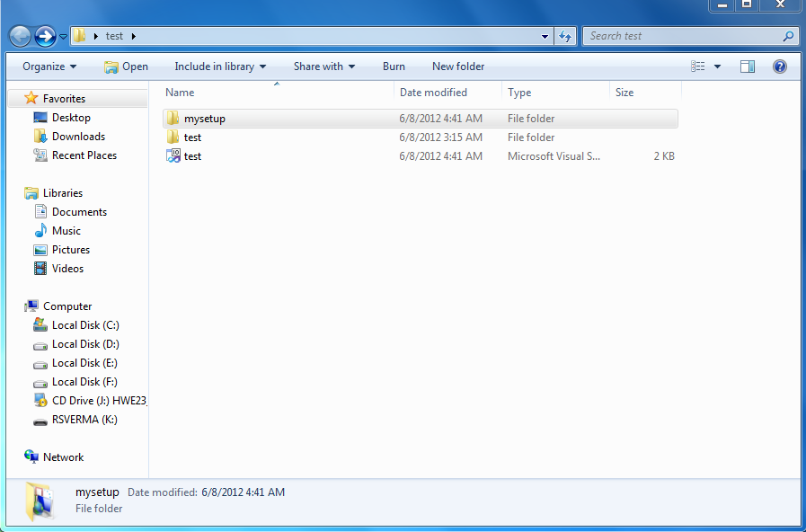This screenshot has width=806, height=532.
Task: Click the 6/8/2012 3:15 AM date cell
Action: coord(440,137)
